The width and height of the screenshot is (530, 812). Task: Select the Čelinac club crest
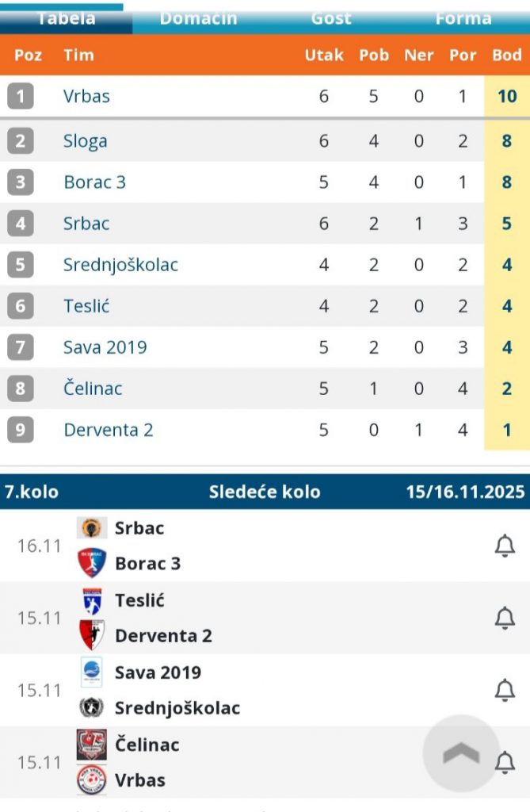coord(90,745)
